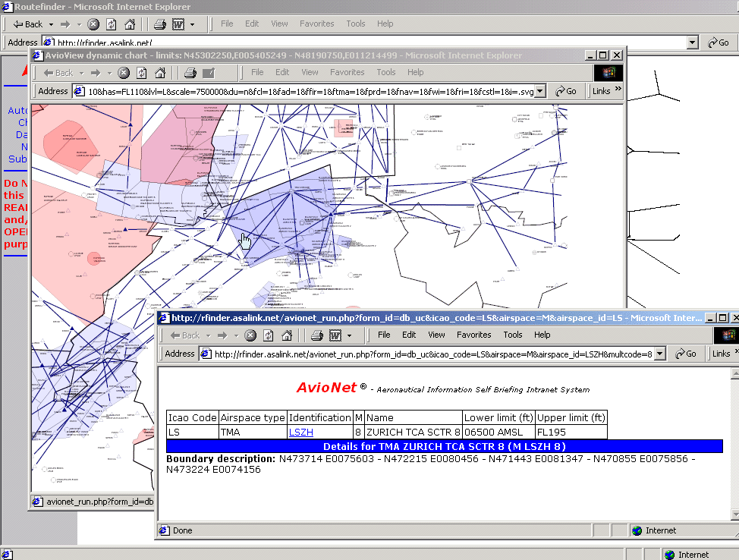Click Edit with Word icon in avionet_run window

click(x=335, y=335)
